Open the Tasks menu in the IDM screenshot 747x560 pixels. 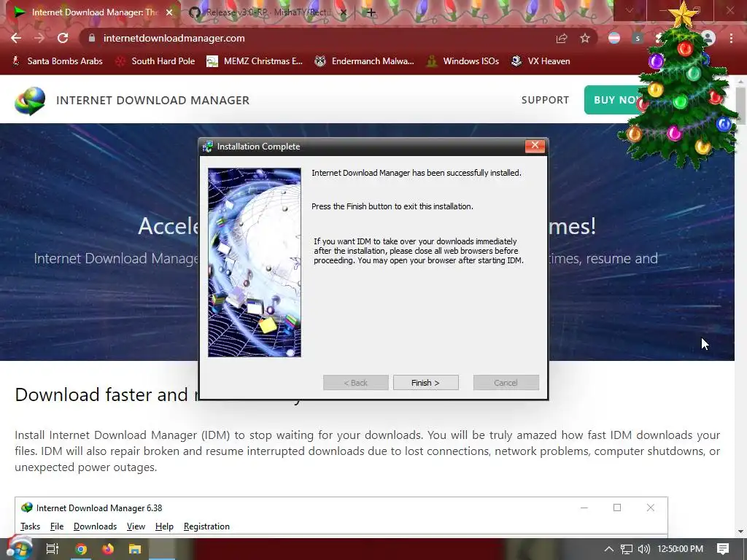(30, 526)
